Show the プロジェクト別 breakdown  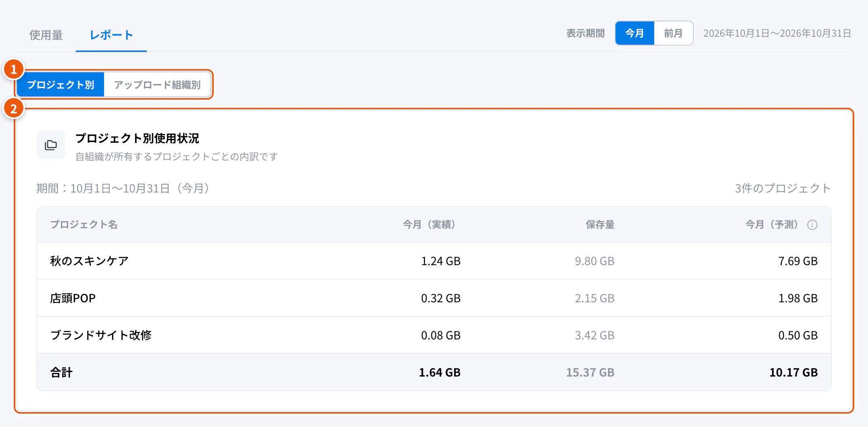coord(61,85)
